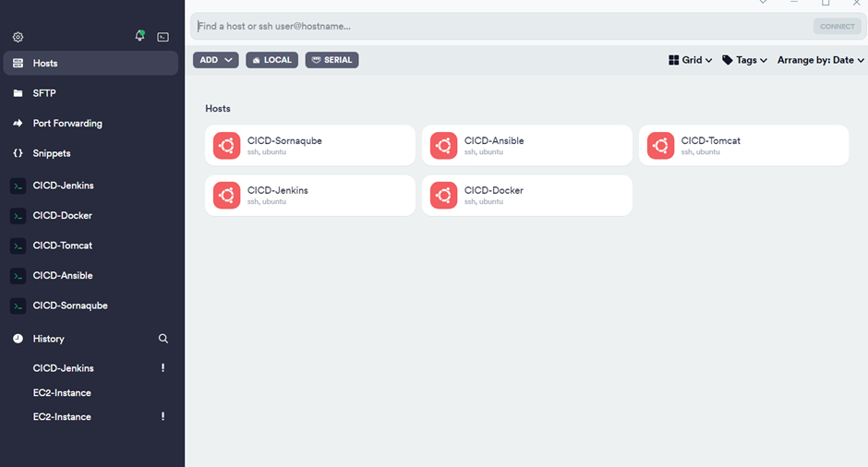The image size is (868, 467).
Task: Click the History clock icon
Action: coord(18,338)
